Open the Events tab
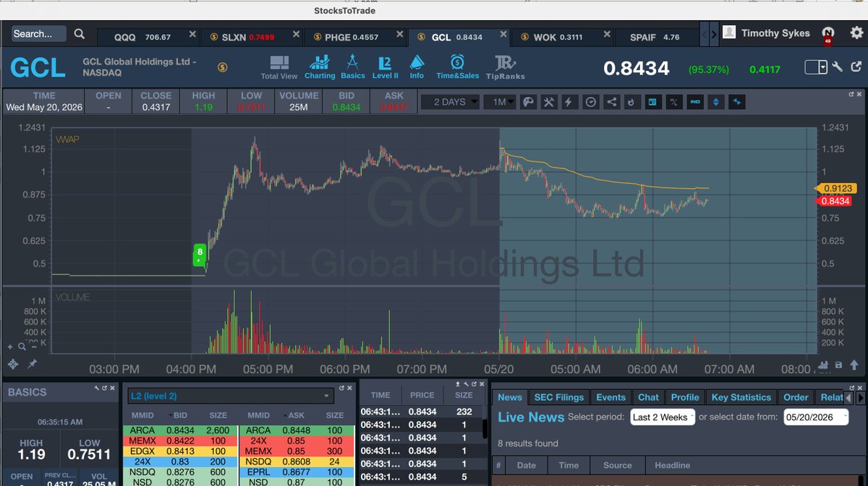This screenshot has width=868, height=486. (610, 397)
